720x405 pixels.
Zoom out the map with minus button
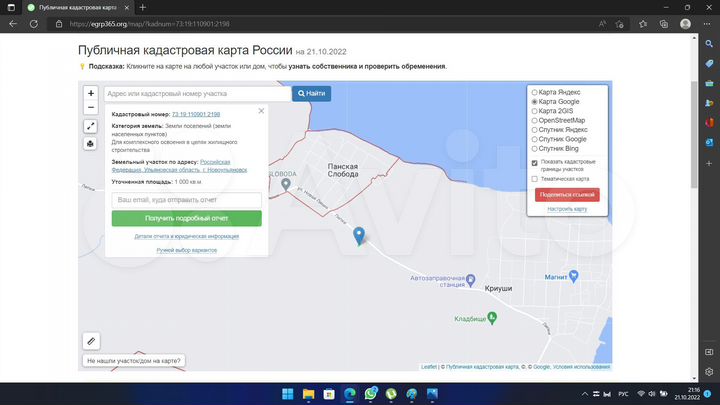[90, 107]
